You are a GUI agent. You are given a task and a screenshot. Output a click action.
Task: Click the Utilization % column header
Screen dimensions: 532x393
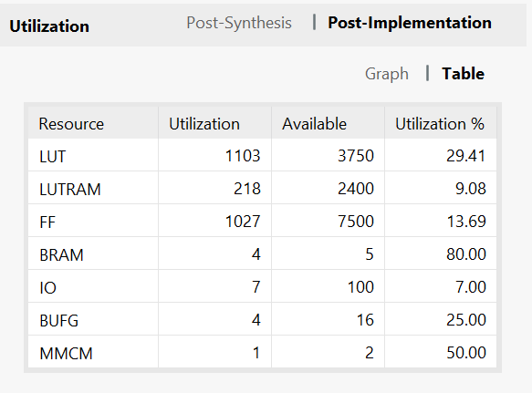coord(441,123)
